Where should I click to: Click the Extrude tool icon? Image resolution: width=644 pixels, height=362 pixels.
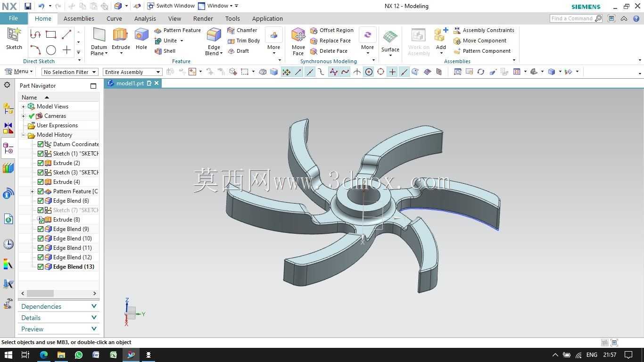pyautogui.click(x=121, y=35)
